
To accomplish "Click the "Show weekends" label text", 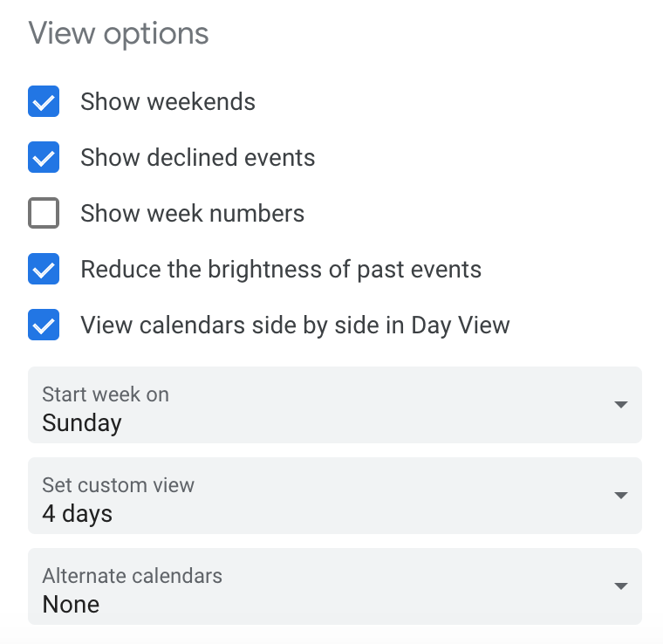I will [167, 102].
